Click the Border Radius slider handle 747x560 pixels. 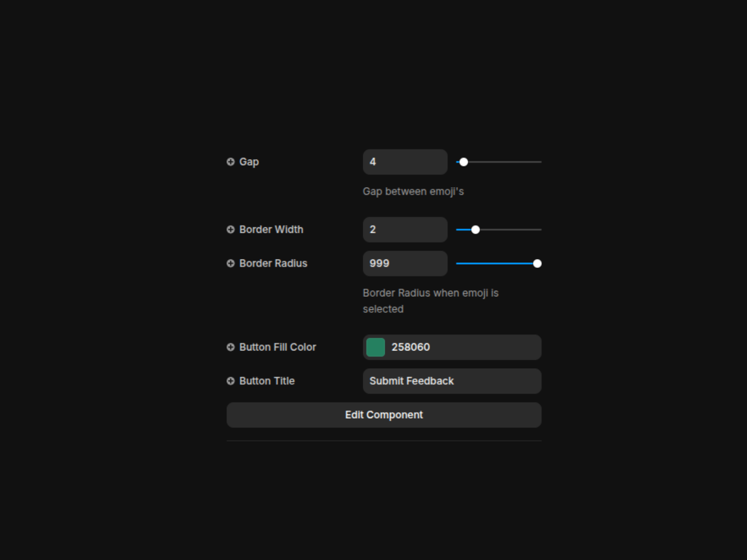pyautogui.click(x=537, y=264)
